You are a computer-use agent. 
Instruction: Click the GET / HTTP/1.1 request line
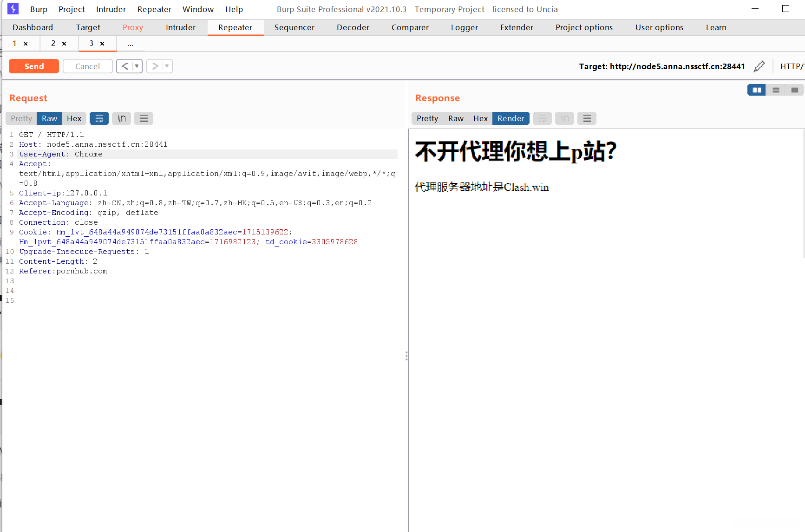coord(52,135)
